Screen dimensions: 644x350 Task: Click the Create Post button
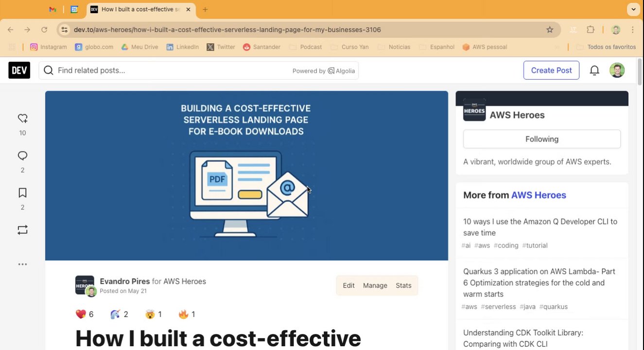(x=551, y=70)
